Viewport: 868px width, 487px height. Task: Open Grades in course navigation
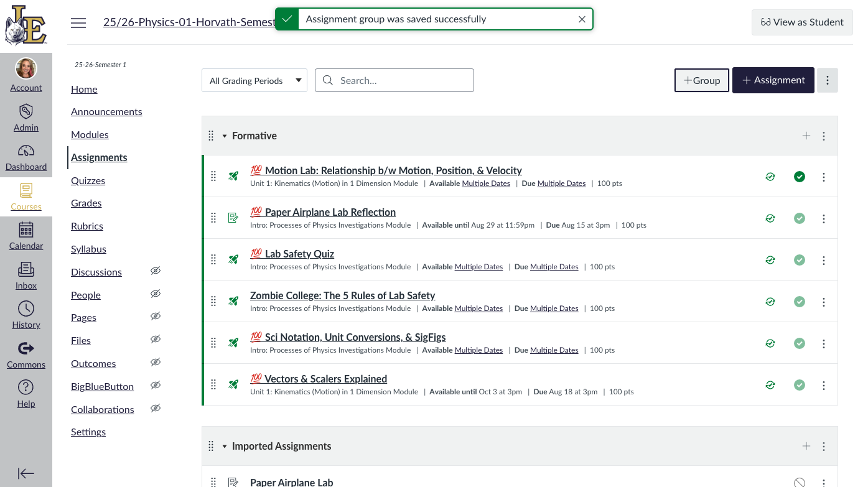(86, 203)
